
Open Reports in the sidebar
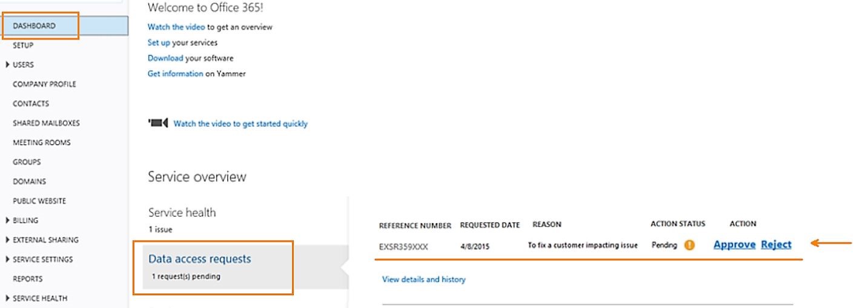28,279
